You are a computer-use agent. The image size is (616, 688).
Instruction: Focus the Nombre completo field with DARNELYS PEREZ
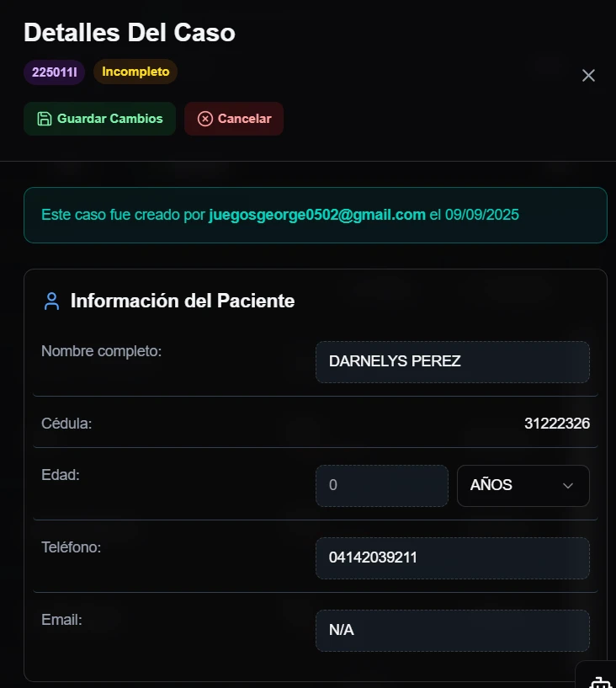[x=452, y=362]
